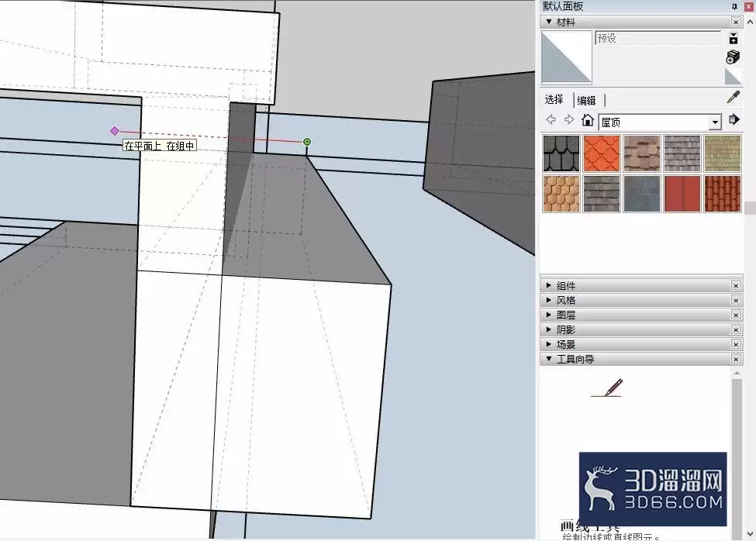This screenshot has height=541, width=756.
Task: Click the material name field 预设
Action: [658, 38]
